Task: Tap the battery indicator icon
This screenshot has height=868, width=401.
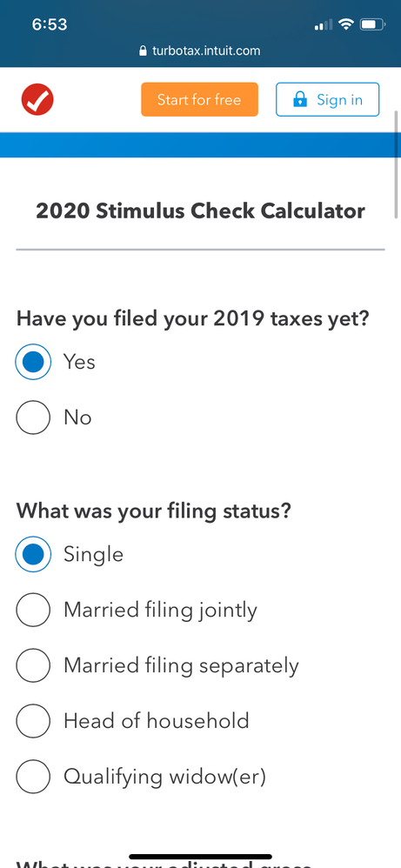Action: [x=373, y=24]
